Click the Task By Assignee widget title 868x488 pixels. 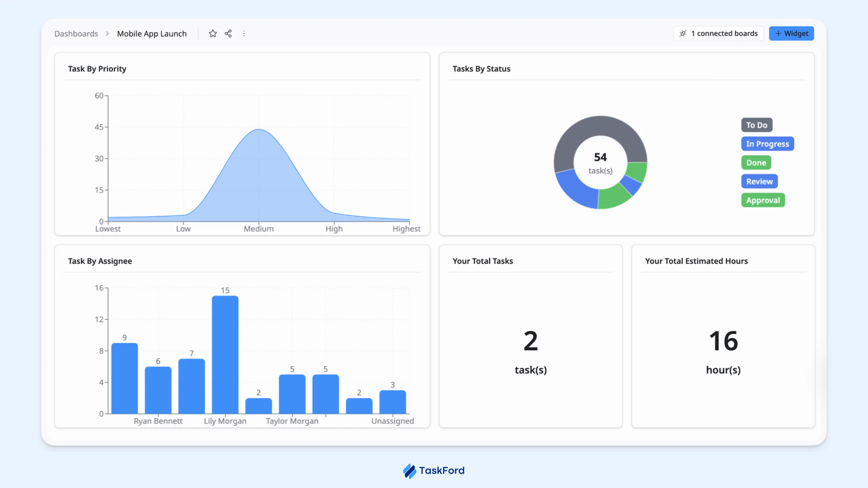pos(100,261)
